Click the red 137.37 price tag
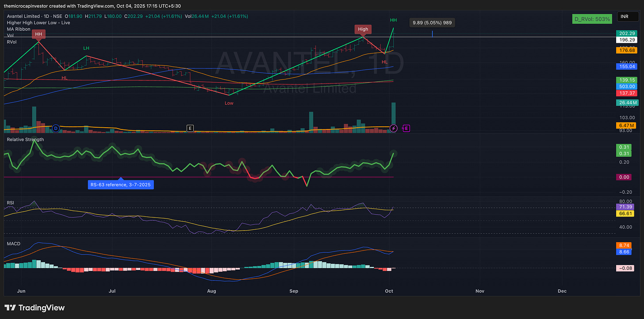 click(626, 93)
